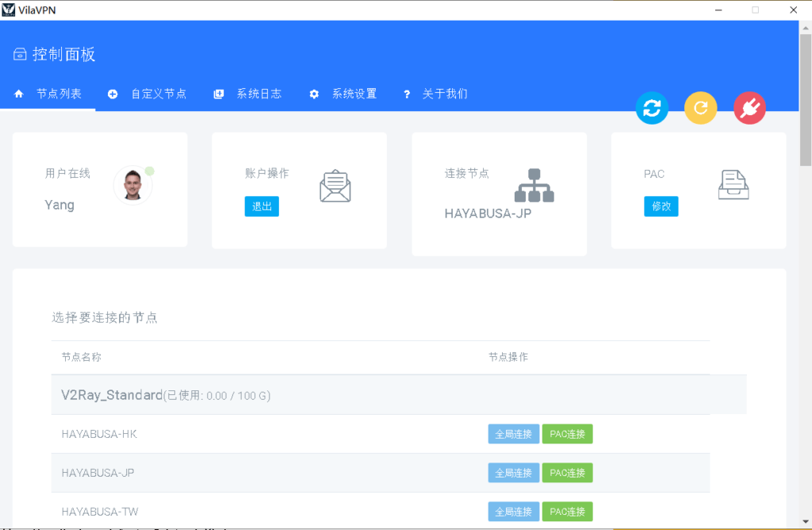Click the network tree icon in 连接节点 card
The height and width of the screenshot is (530, 812).
(534, 186)
